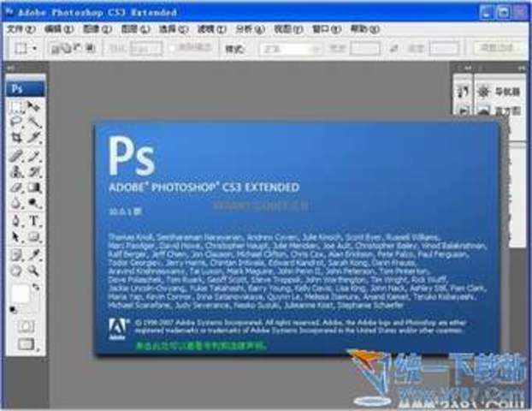Select the History Brush tool
The height and width of the screenshot is (411, 532).
pos(34,171)
